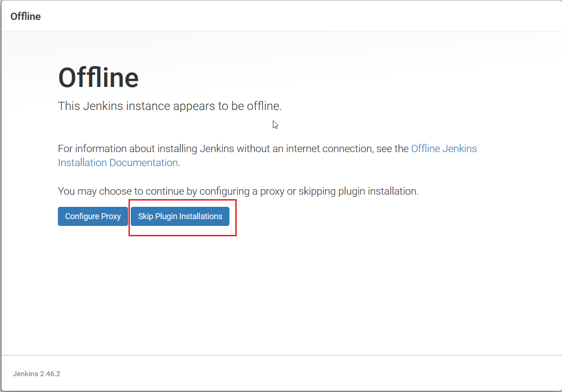Click the phrase "configuring a proxy" in the instructions
Image resolution: width=562 pixels, height=392 pixels.
tap(242, 191)
